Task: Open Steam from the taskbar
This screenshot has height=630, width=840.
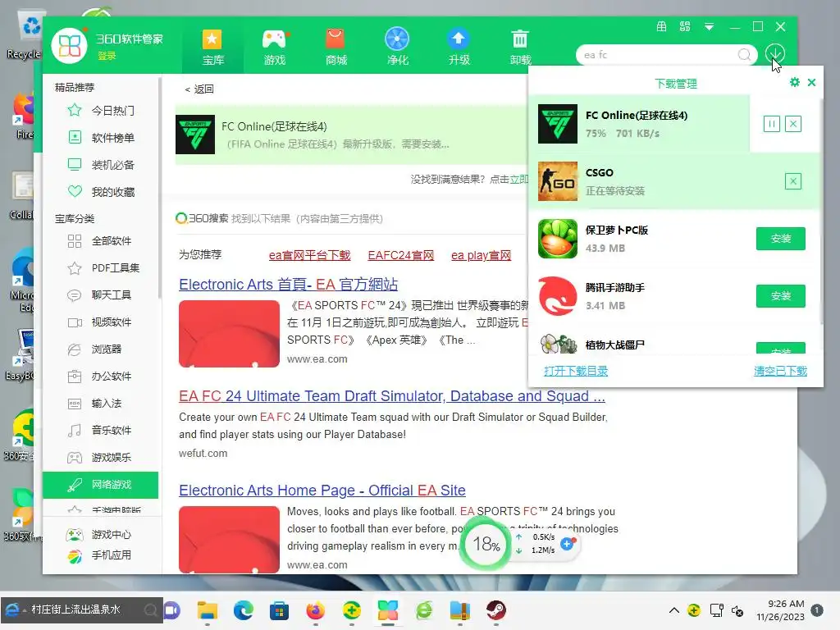Action: pyautogui.click(x=496, y=610)
